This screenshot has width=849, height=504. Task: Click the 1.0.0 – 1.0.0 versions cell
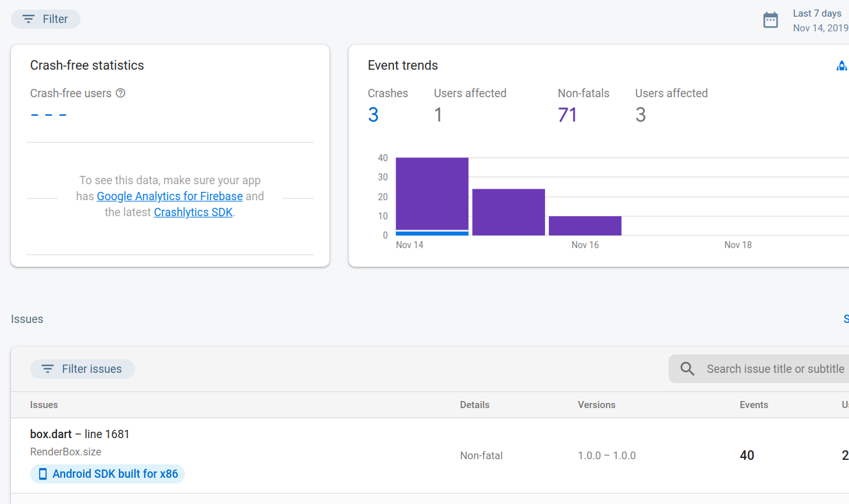[x=607, y=456]
